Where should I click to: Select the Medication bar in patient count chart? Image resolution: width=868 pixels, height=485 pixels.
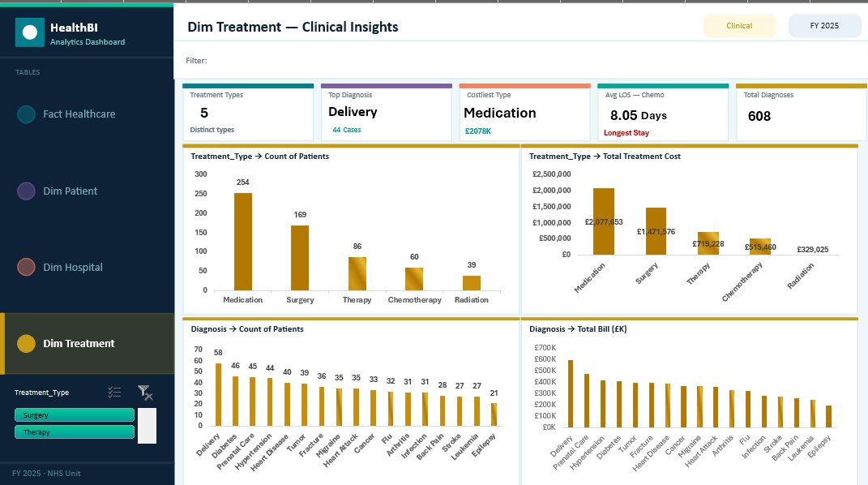point(243,242)
